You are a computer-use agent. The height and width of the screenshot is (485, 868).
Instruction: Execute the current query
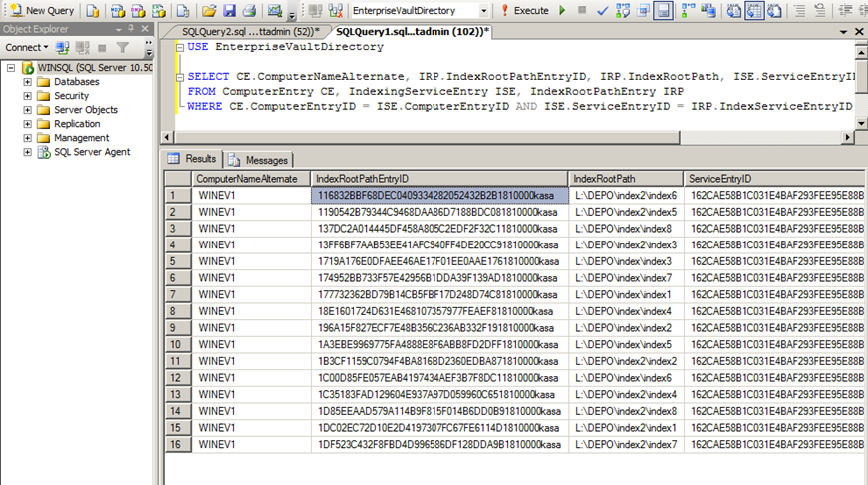(x=524, y=10)
